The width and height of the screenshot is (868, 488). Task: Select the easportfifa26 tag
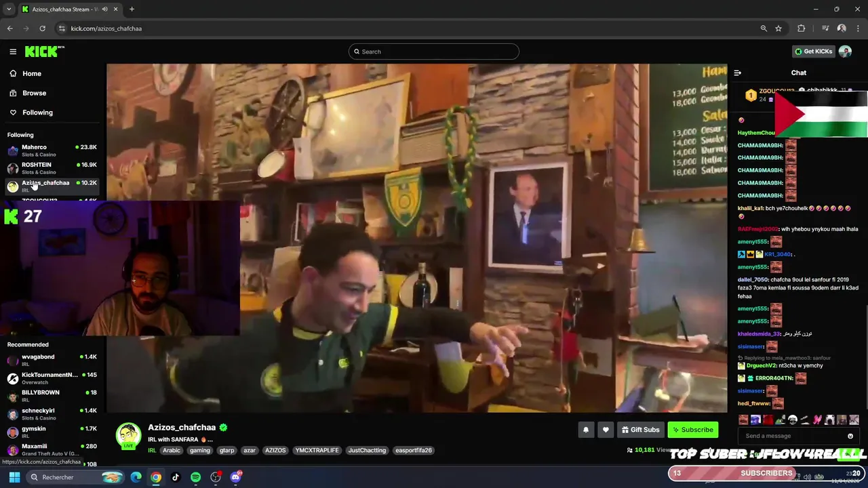pyautogui.click(x=414, y=450)
